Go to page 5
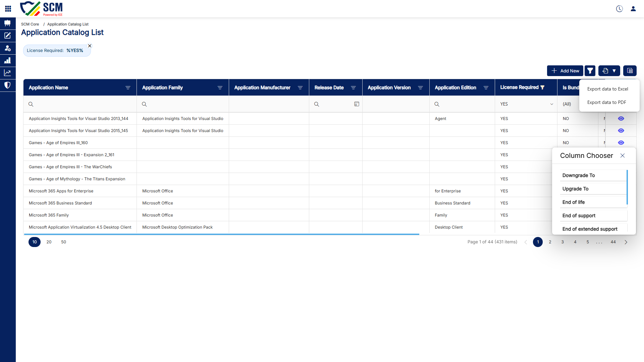Screen dimensions: 644x362 coord(588,242)
